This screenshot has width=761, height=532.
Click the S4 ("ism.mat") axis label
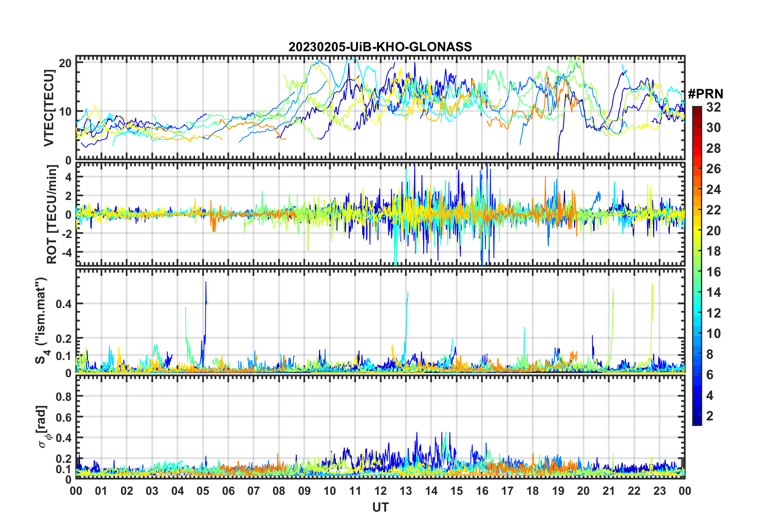(x=42, y=320)
